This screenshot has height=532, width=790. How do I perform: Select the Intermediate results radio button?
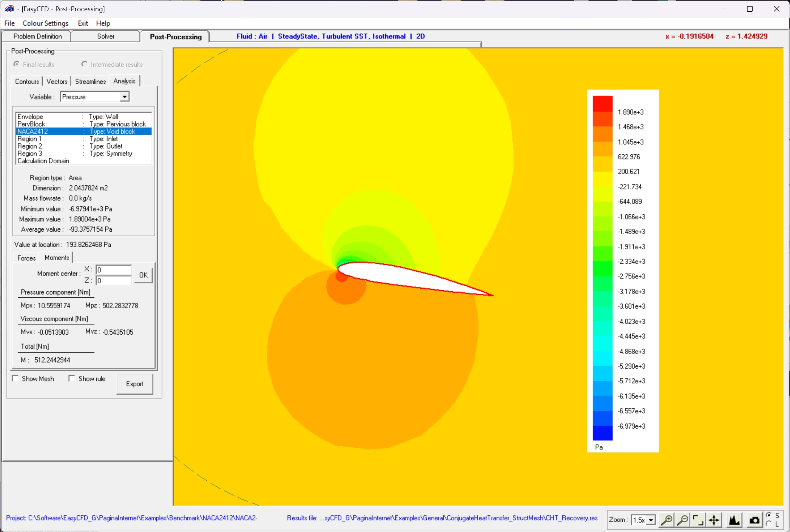point(85,64)
